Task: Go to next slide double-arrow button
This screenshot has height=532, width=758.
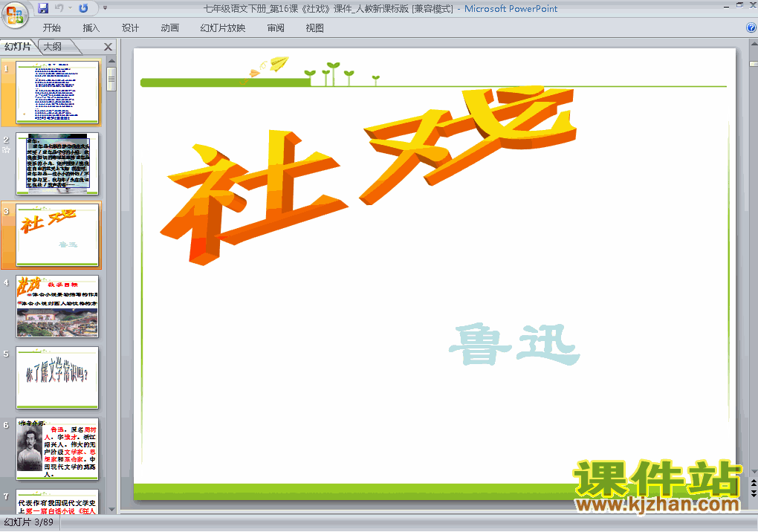Action: [x=754, y=493]
